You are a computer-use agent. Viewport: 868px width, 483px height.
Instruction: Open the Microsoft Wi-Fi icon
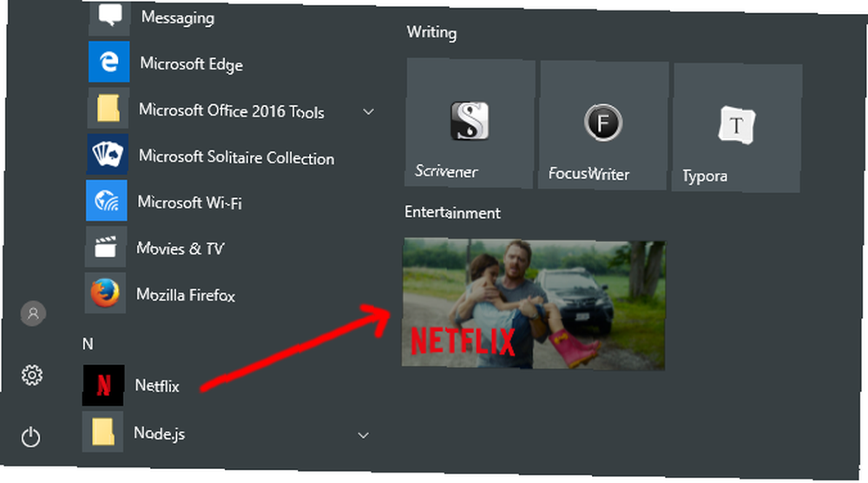pos(106,200)
